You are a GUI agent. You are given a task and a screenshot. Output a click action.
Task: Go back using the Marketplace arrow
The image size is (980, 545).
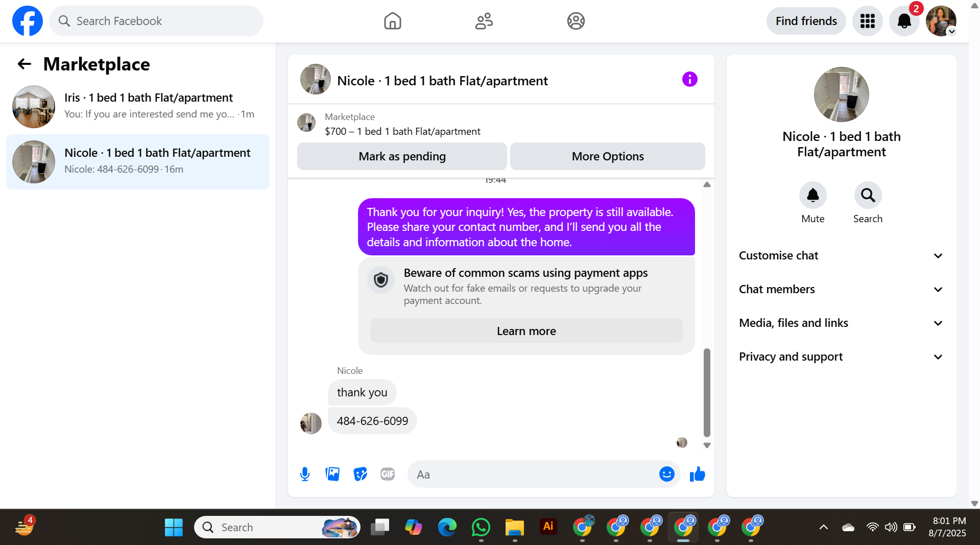(x=25, y=64)
